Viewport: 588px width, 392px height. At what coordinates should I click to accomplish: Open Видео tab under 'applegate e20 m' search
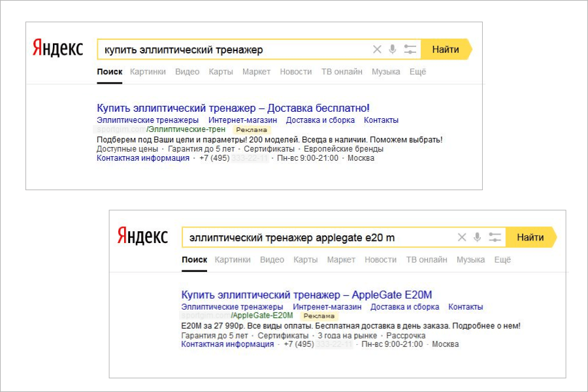pyautogui.click(x=272, y=259)
